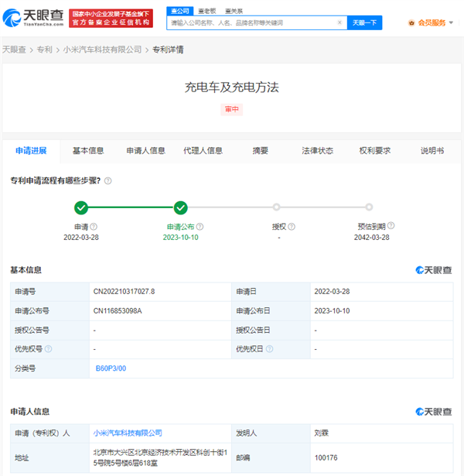This screenshot has width=464, height=476.
Task: Switch to 查关系 search tab
Action: click(x=233, y=11)
